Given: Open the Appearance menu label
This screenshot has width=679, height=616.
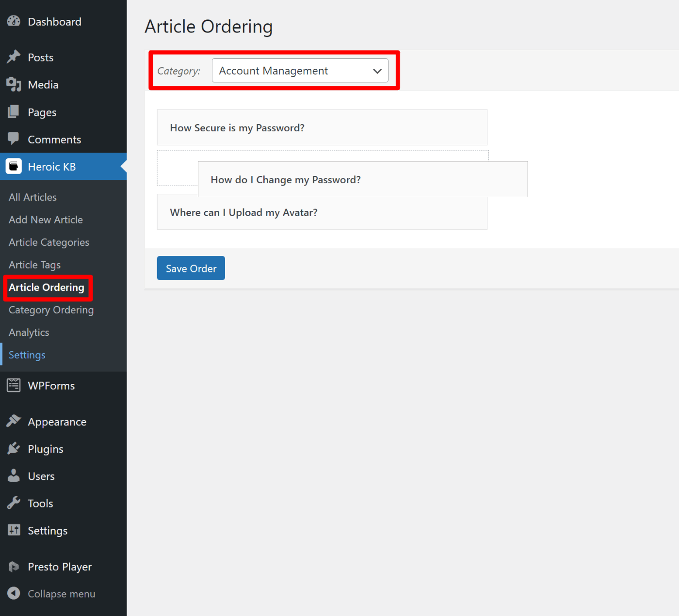Looking at the screenshot, I should coord(57,422).
